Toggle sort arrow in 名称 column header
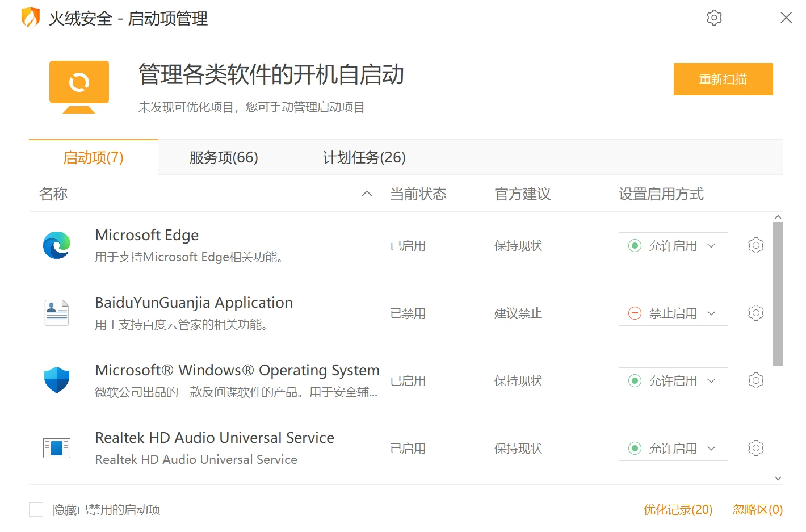This screenshot has height=532, width=806. point(367,194)
